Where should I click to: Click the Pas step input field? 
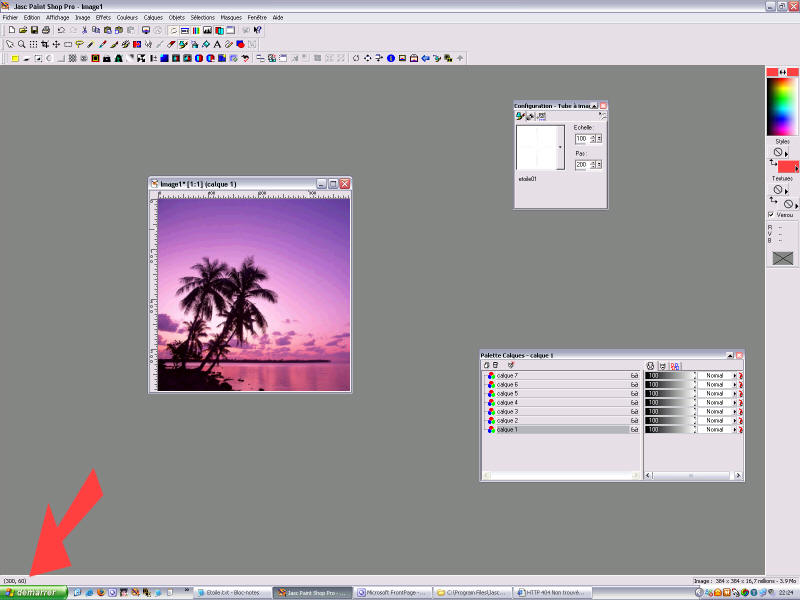click(x=582, y=165)
